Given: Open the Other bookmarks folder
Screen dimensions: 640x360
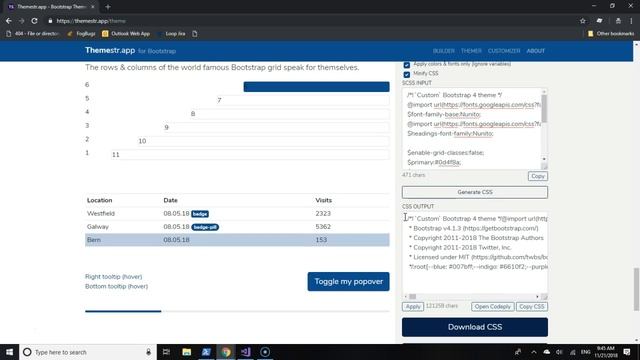Looking at the screenshot, I should click(611, 33).
